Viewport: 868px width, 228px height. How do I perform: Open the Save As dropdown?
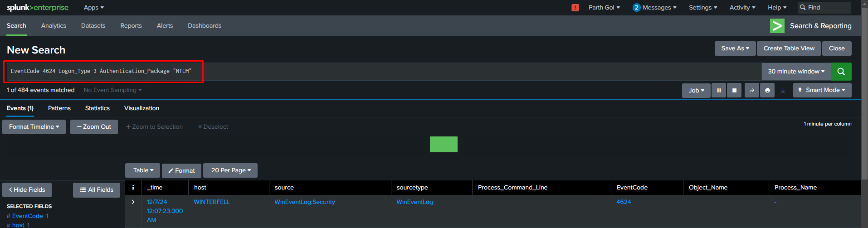[x=735, y=49]
